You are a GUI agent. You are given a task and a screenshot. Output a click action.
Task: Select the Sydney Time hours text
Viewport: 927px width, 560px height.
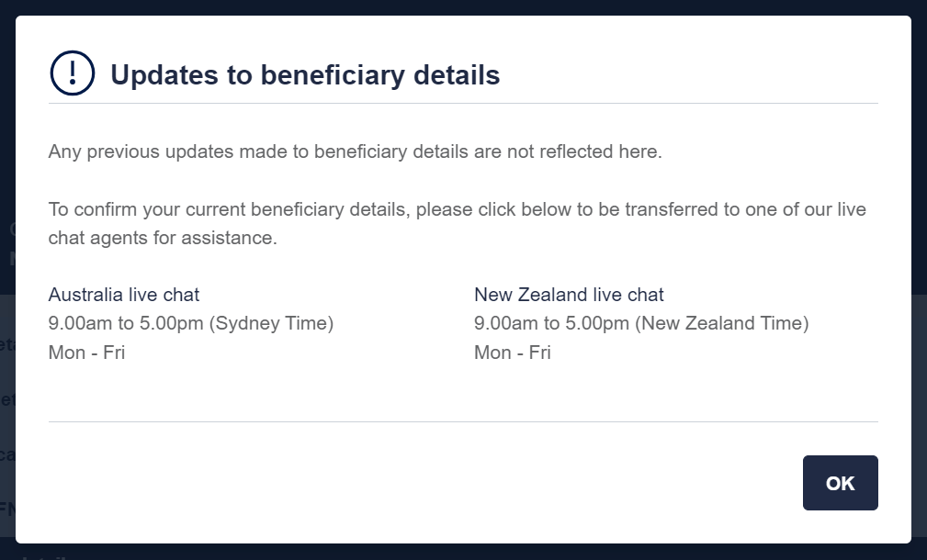[191, 323]
